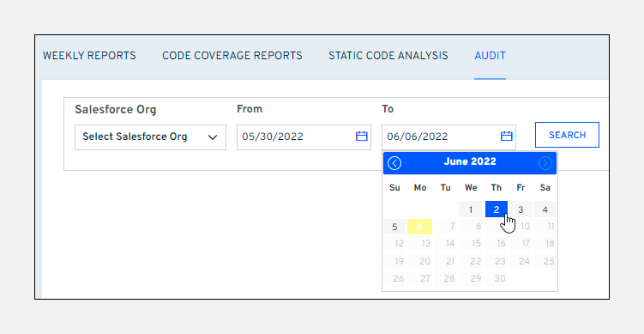Pick June 1 in the calendar
644x334 pixels.
[471, 210]
